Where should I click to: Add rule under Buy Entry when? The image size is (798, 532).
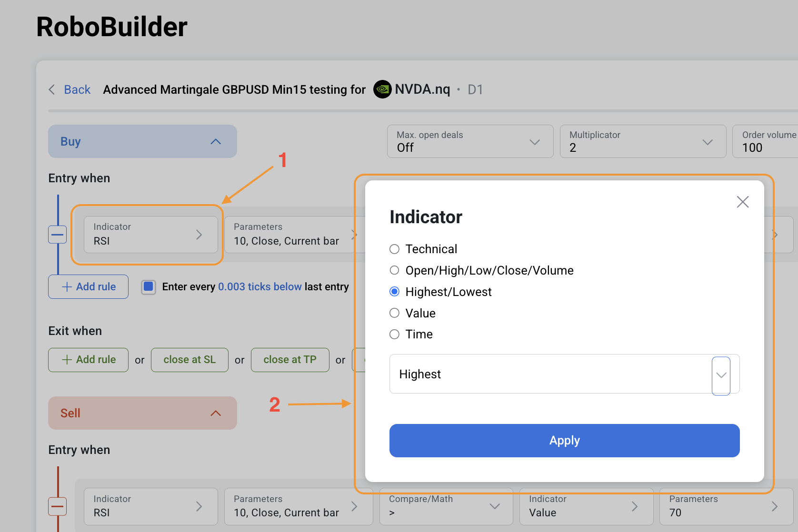(88, 286)
